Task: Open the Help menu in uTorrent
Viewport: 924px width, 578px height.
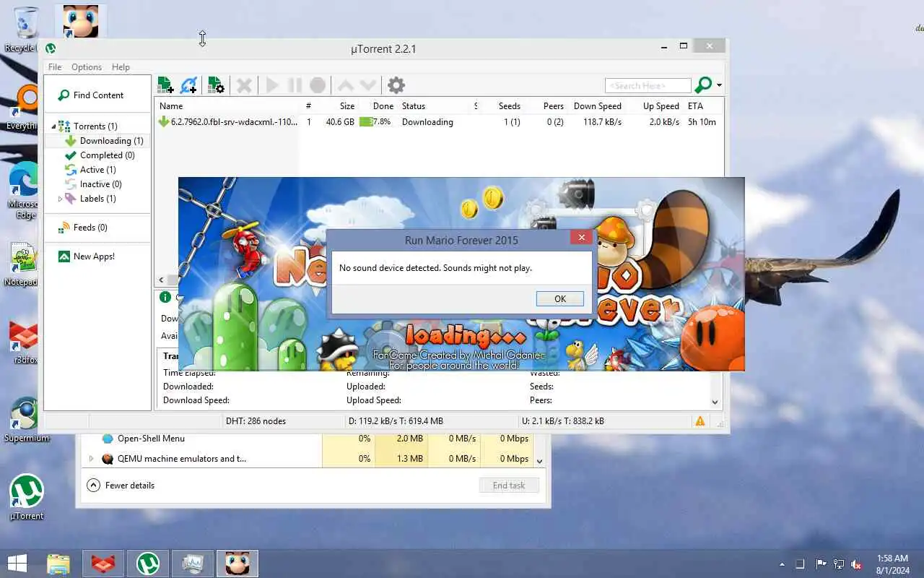Action: [x=121, y=66]
